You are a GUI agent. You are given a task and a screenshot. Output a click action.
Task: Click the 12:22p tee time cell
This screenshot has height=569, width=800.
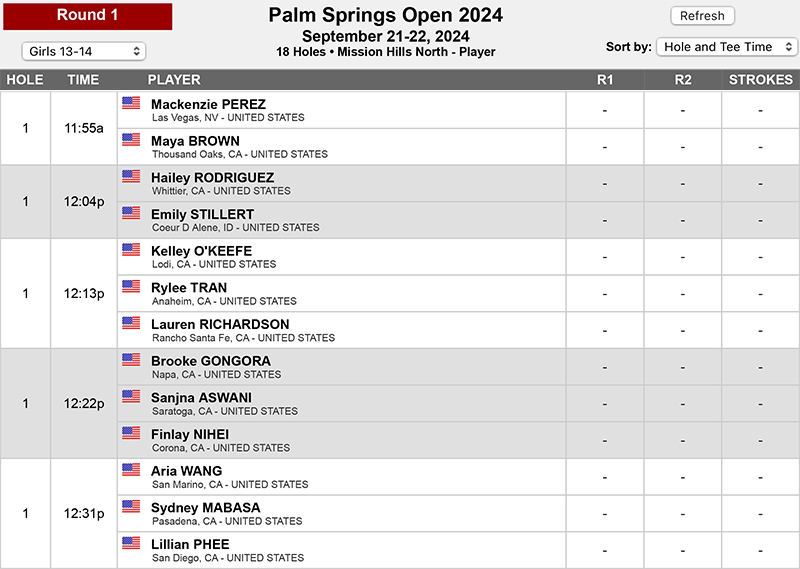pyautogui.click(x=84, y=404)
